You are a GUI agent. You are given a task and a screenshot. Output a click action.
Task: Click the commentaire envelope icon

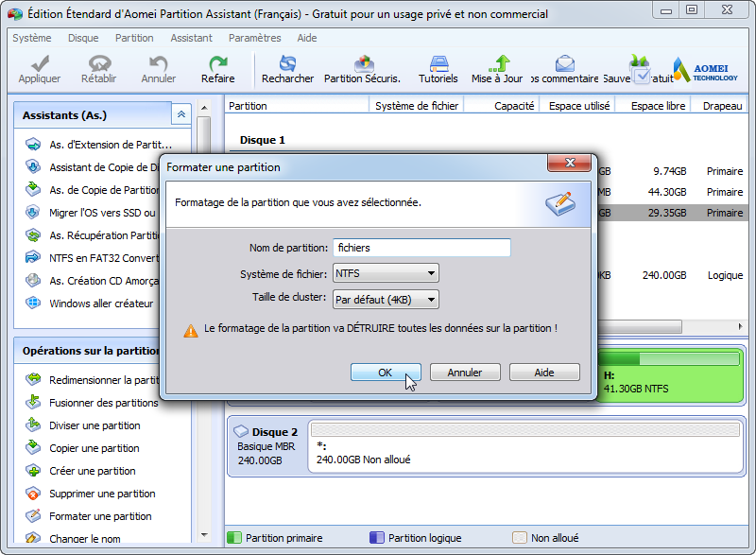click(564, 63)
